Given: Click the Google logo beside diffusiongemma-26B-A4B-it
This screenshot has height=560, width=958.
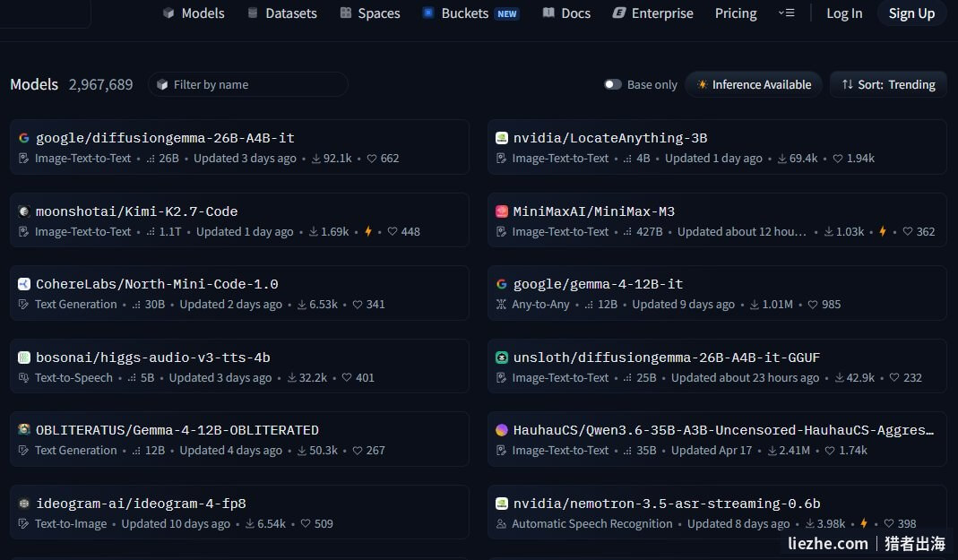Looking at the screenshot, I should coord(24,138).
